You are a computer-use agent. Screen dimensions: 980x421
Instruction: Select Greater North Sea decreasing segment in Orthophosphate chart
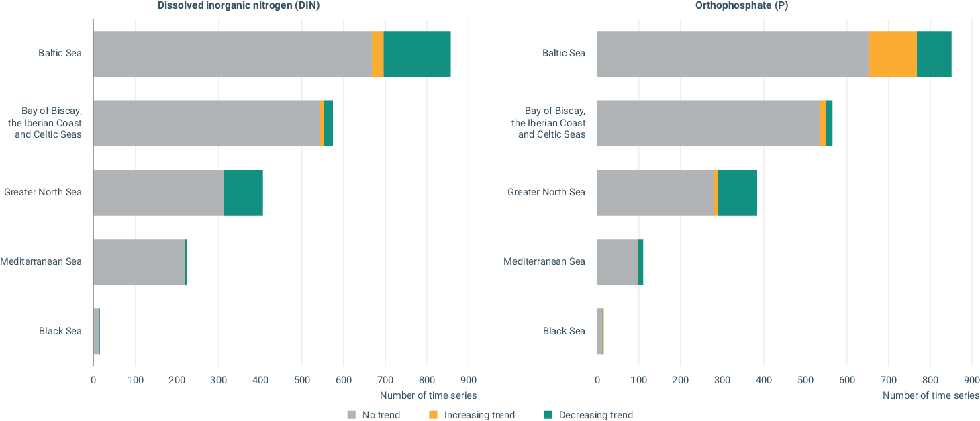[737, 193]
